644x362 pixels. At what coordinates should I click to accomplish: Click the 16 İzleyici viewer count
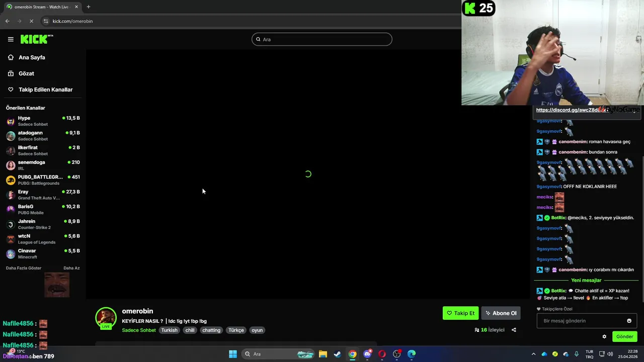coord(490,330)
